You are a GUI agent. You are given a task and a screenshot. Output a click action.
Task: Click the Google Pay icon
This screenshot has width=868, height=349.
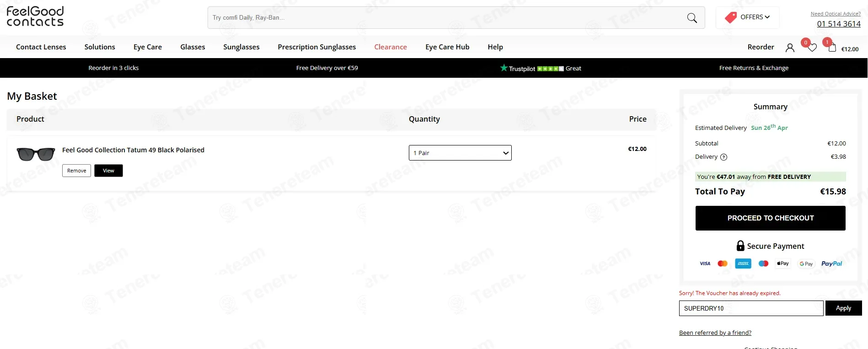(x=806, y=264)
